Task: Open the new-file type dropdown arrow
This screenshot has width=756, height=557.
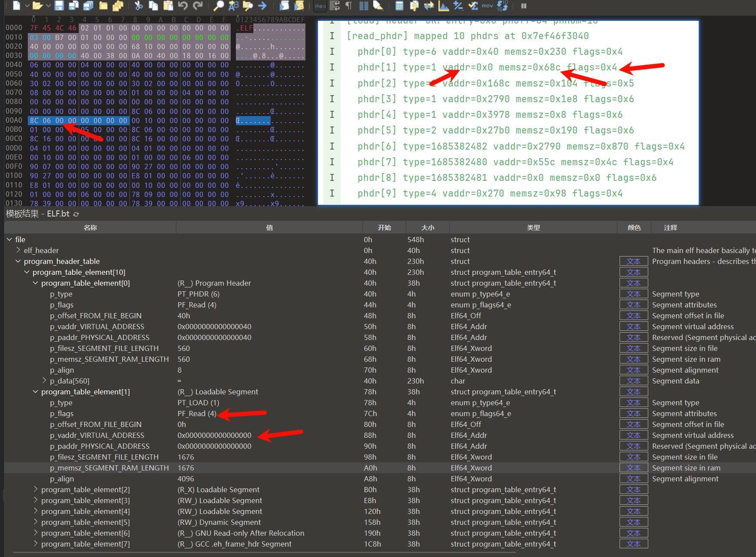Action: click(27, 6)
